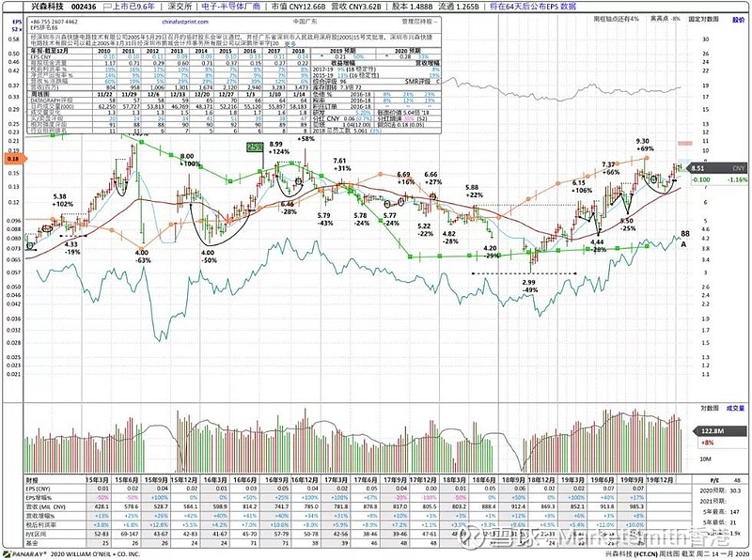Click the 4.00 -63% low annotation
Screen dimensions: 752x560
(x=142, y=257)
